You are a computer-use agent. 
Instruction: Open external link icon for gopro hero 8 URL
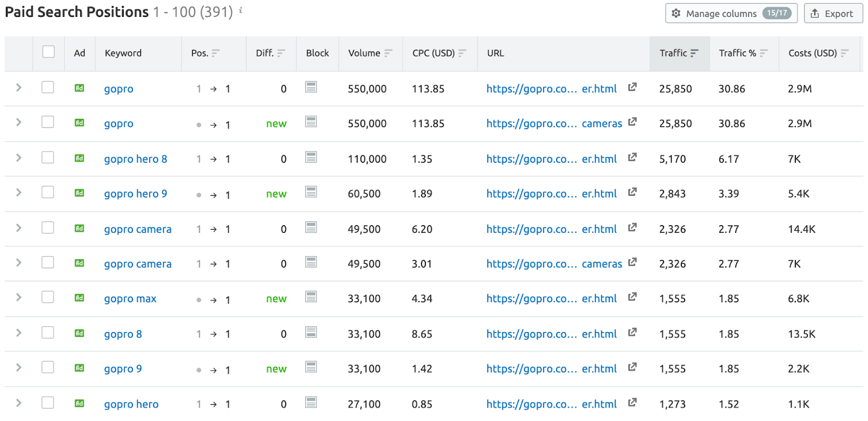(632, 157)
